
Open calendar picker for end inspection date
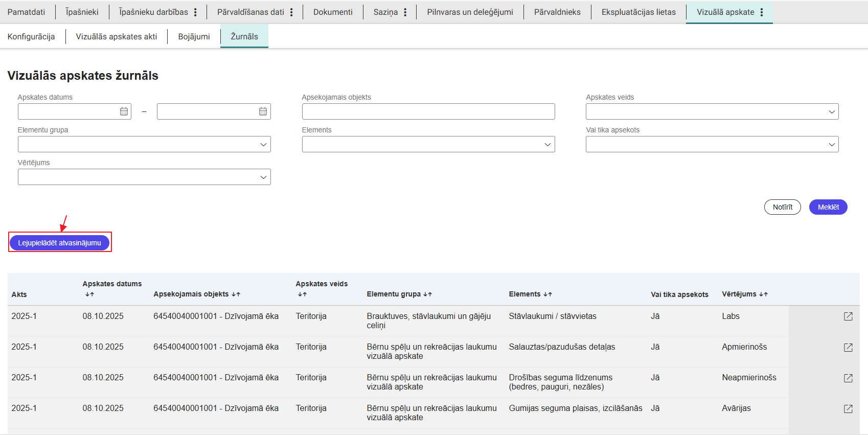point(263,111)
